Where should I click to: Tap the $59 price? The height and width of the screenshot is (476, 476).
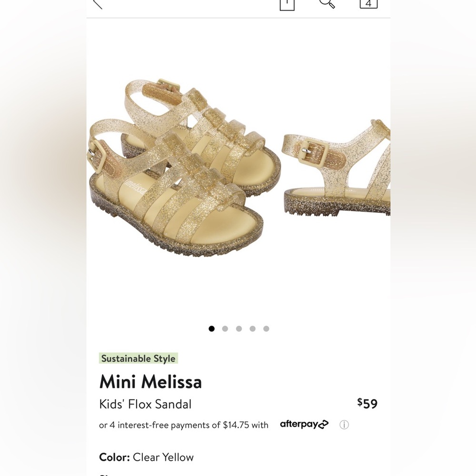click(367, 404)
